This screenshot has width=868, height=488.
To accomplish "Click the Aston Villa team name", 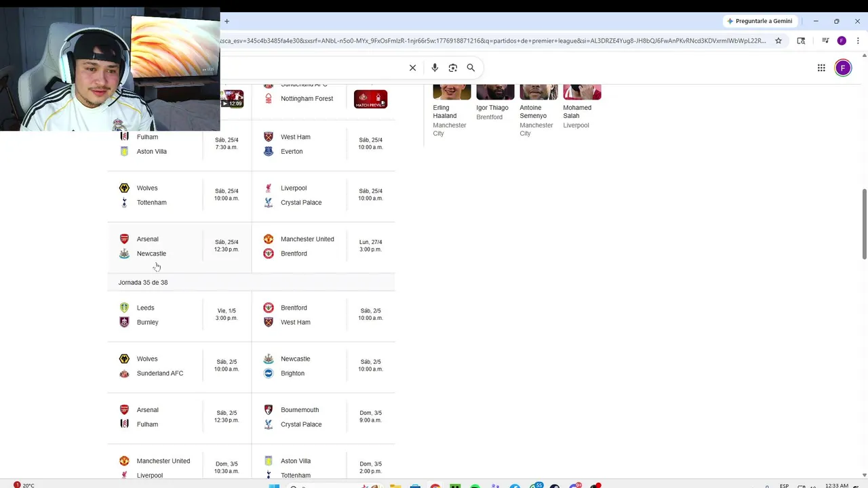I will click(152, 151).
